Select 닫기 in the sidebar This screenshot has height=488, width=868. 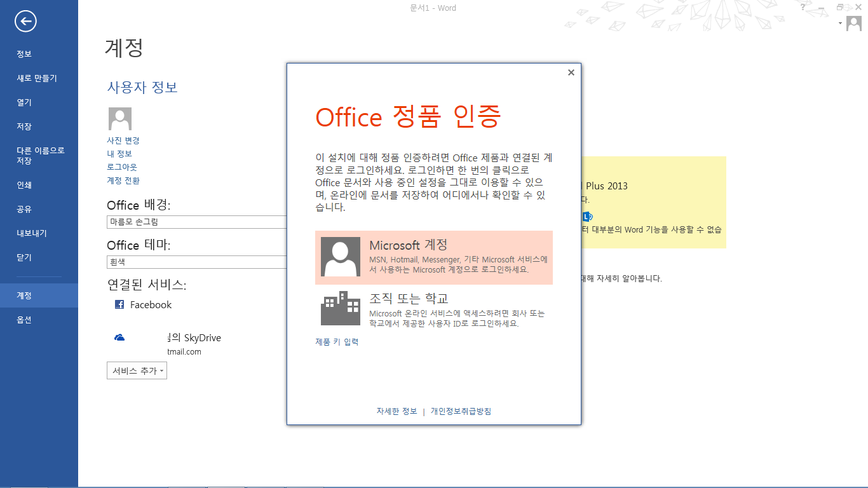pyautogui.click(x=39, y=257)
